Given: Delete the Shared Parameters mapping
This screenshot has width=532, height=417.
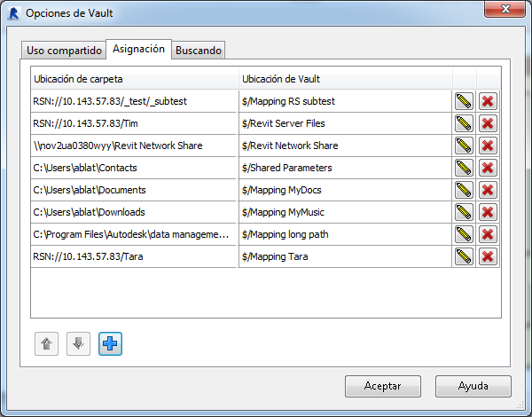Looking at the screenshot, I should [x=488, y=168].
